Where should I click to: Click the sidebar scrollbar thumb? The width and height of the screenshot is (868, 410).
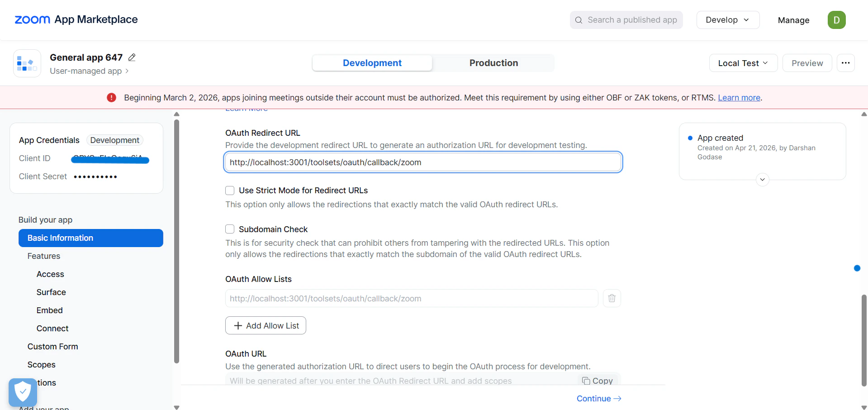click(x=176, y=241)
